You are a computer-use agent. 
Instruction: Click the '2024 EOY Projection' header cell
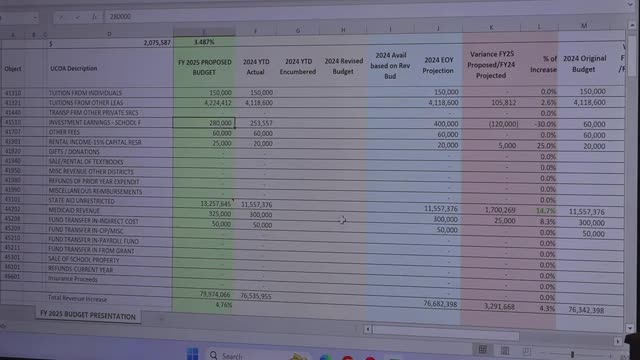point(438,65)
